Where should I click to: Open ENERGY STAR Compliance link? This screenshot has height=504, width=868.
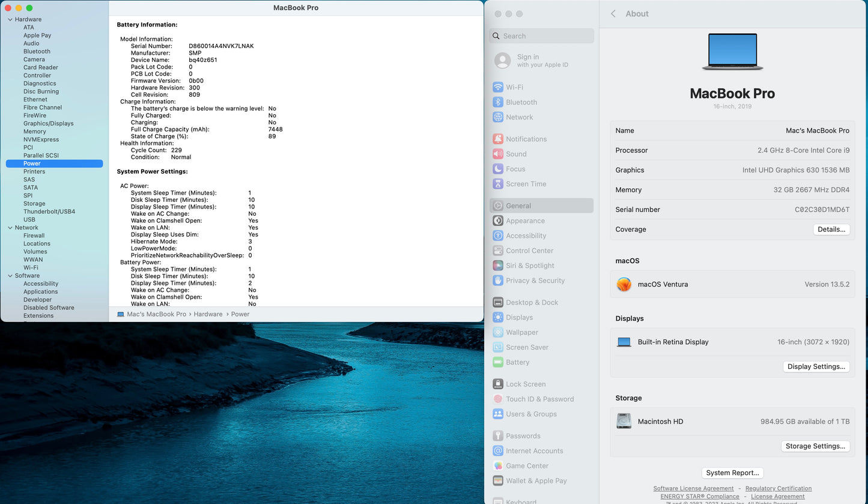tap(700, 496)
